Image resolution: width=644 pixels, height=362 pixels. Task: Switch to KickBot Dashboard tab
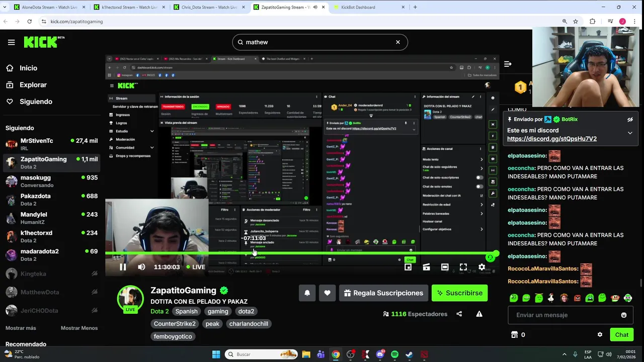pos(369,7)
